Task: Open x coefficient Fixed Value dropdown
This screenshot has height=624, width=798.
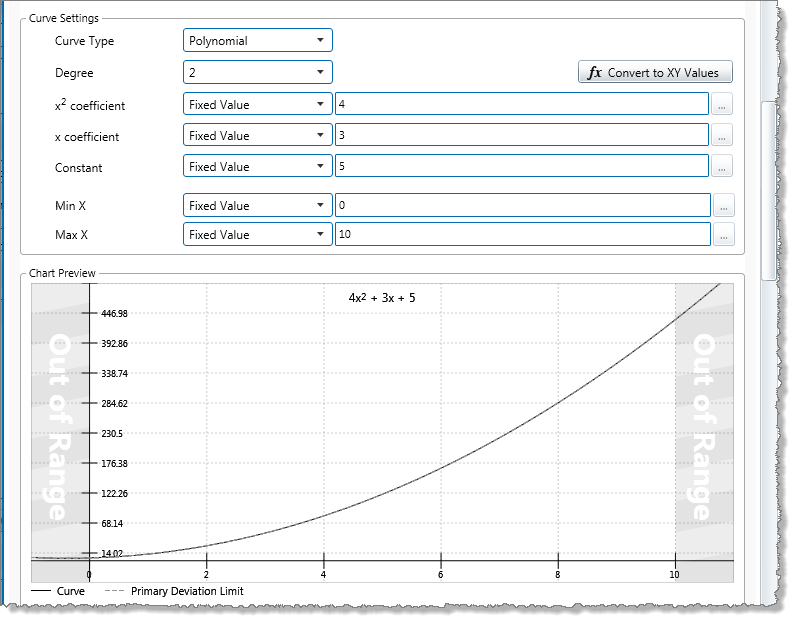Action: coord(258,136)
